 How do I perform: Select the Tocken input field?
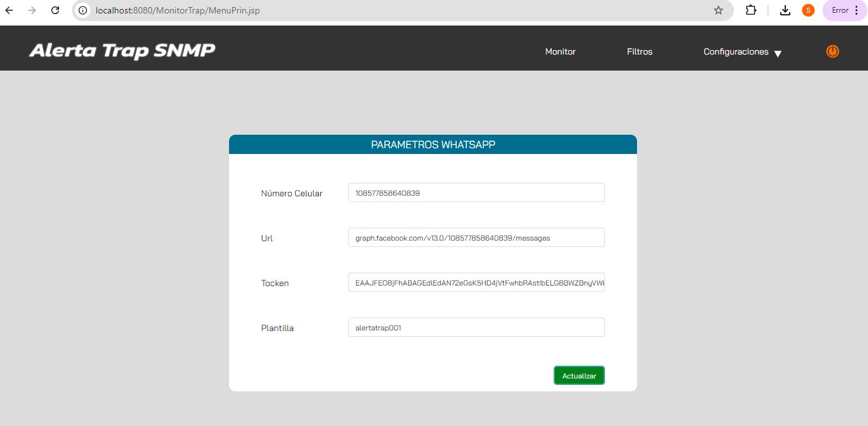click(476, 282)
